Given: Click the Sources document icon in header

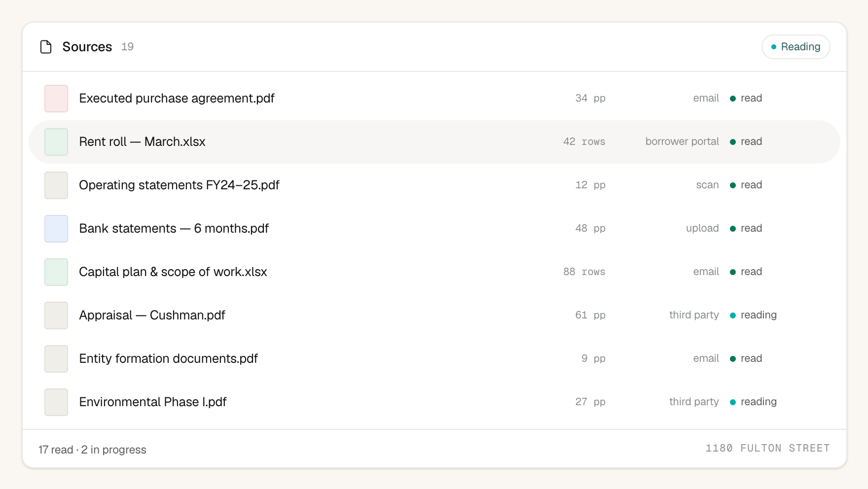Looking at the screenshot, I should (46, 47).
